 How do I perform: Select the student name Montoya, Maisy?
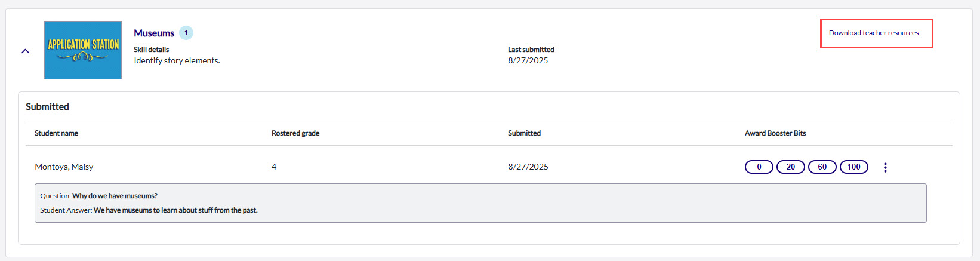pyautogui.click(x=64, y=167)
